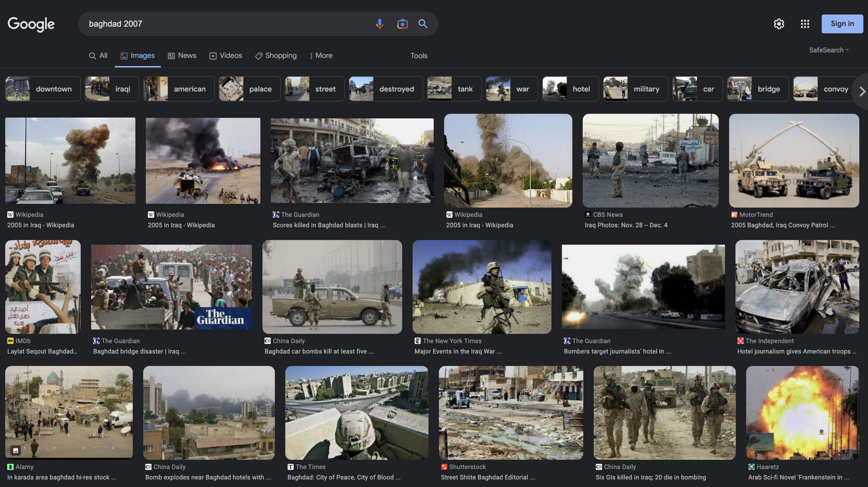
Task: Go to the Google logo homepage
Action: click(31, 24)
